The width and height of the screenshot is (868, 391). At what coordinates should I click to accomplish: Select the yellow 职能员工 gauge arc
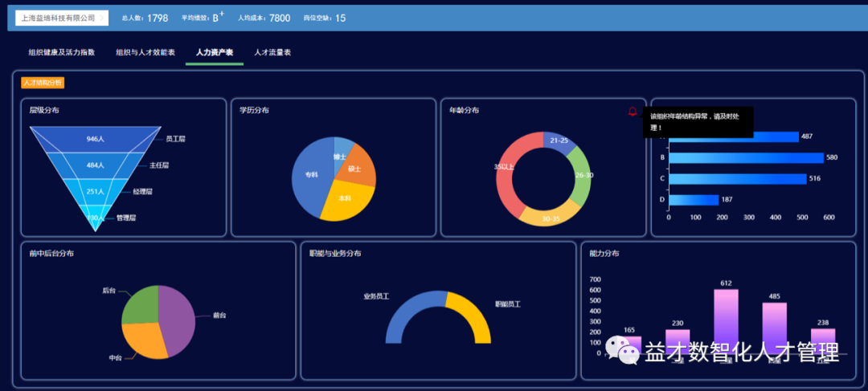[473, 314]
